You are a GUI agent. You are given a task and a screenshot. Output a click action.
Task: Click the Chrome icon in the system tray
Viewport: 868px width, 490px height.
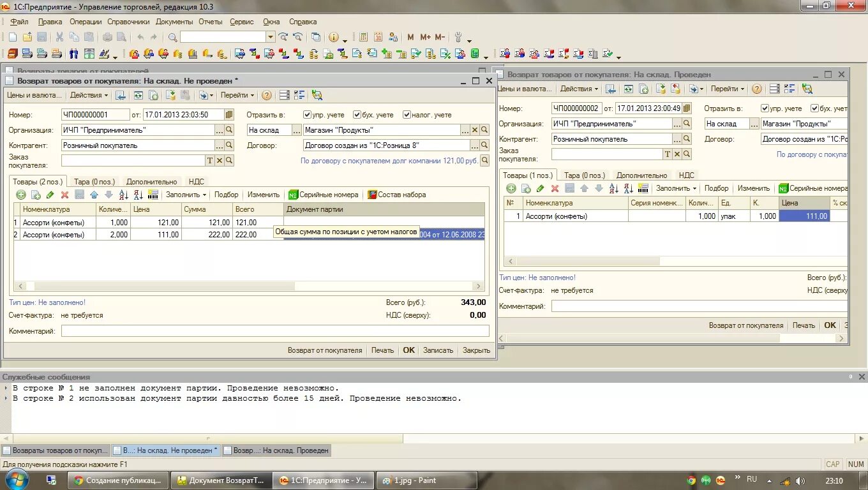coord(691,480)
